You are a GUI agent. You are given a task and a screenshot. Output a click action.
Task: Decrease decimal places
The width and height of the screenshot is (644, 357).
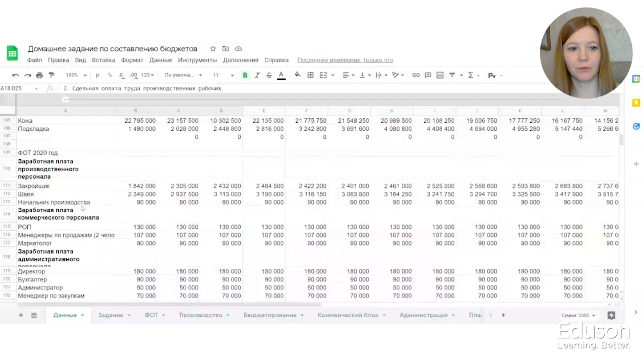121,75
